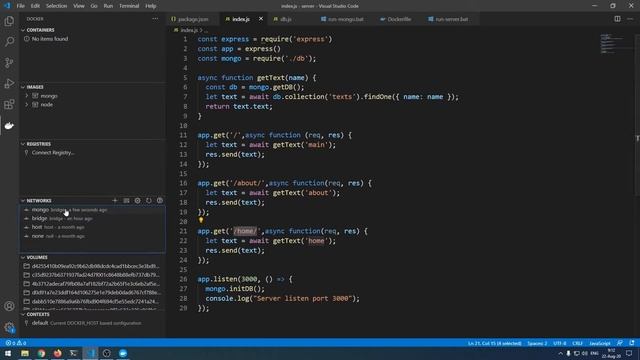This screenshot has width=640, height=360.
Task: Open the Terminal menu
Action: 129,6
